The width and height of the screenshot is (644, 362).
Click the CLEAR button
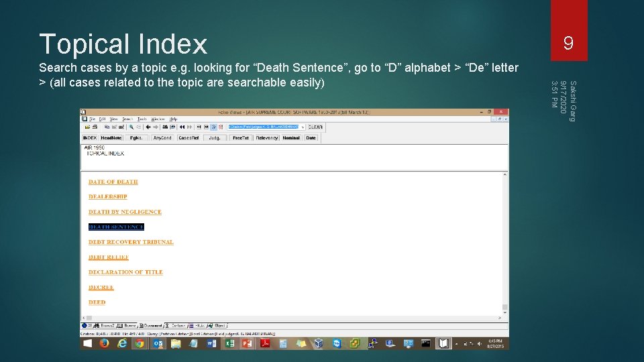point(315,127)
